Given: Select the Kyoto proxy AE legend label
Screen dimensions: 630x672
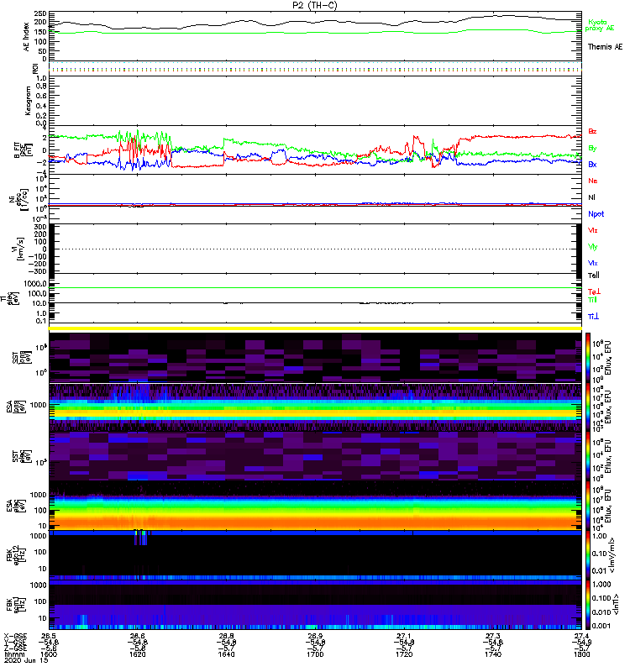Looking at the screenshot, I should tap(600, 25).
